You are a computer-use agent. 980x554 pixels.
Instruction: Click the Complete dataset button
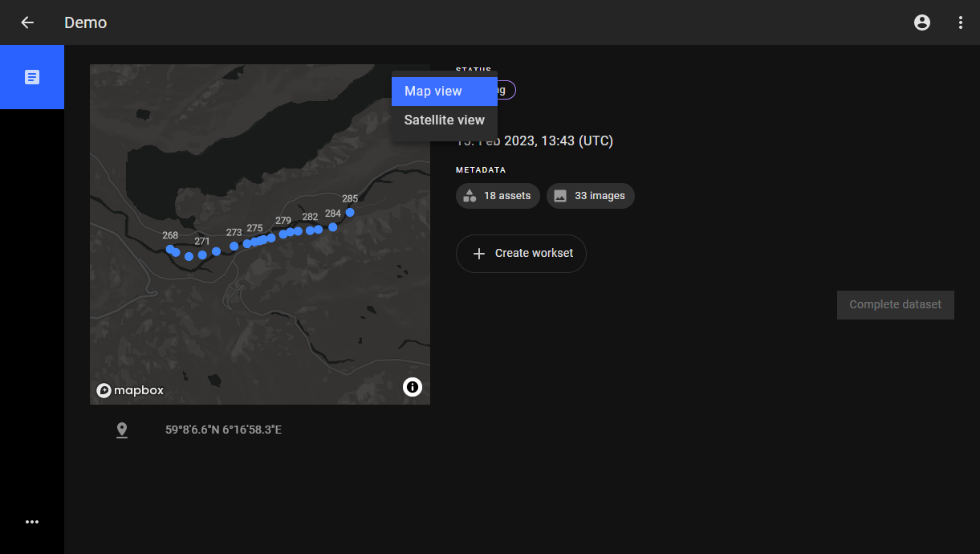tap(895, 305)
